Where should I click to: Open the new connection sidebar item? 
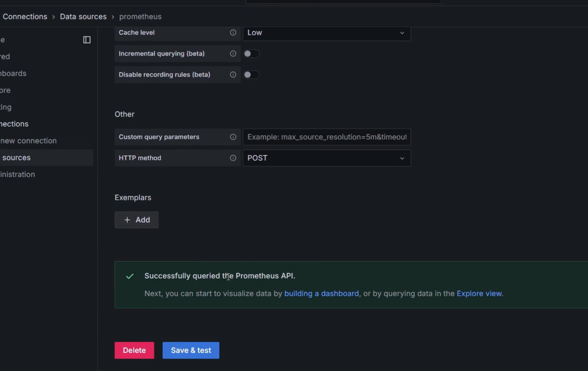pyautogui.click(x=28, y=141)
